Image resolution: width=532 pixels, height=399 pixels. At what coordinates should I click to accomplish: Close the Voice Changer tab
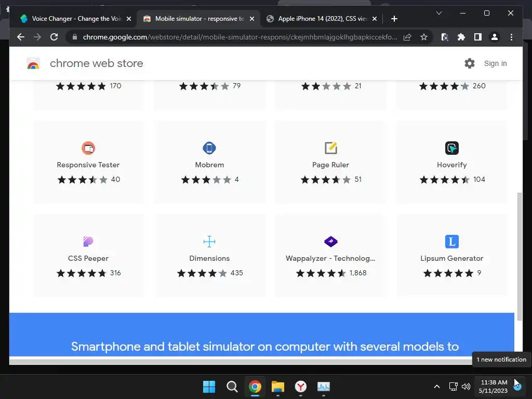[129, 19]
